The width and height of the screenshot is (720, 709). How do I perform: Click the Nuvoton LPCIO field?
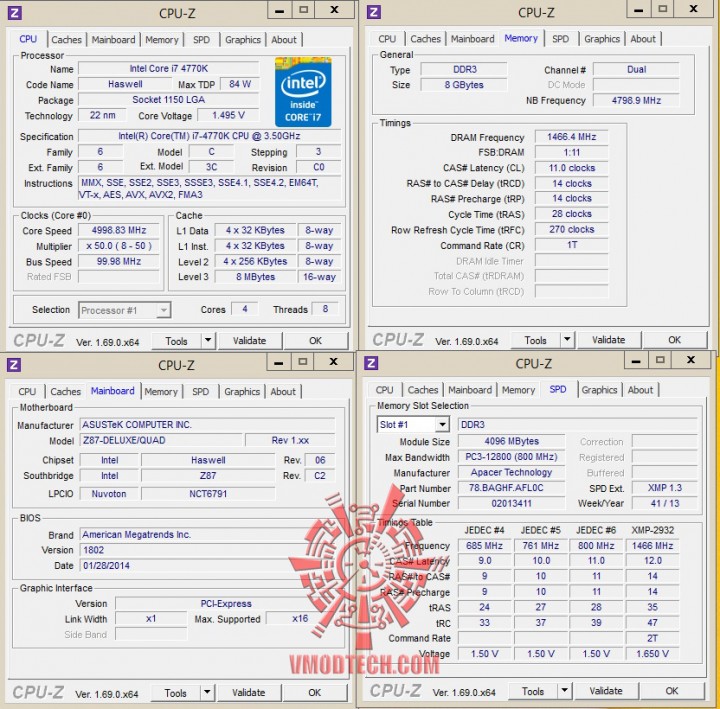pos(109,494)
